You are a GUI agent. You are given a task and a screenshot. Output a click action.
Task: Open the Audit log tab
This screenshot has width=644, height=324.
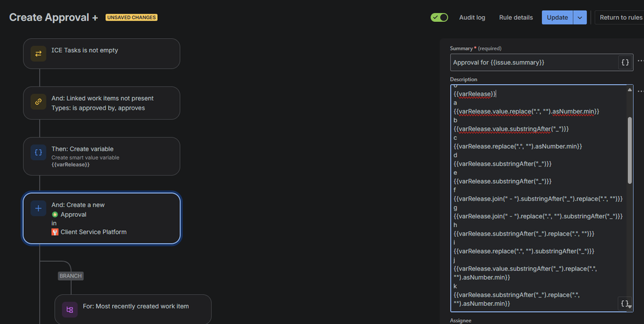(472, 17)
